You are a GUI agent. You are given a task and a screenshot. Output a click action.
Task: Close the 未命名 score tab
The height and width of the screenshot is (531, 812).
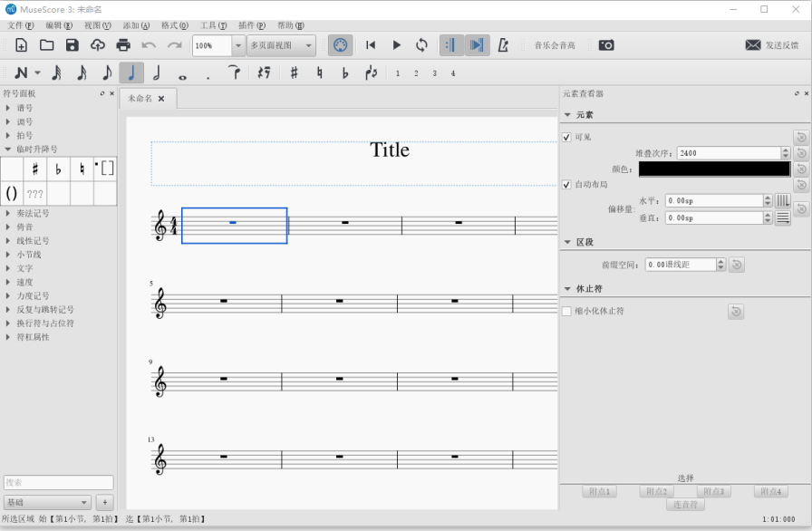point(161,99)
